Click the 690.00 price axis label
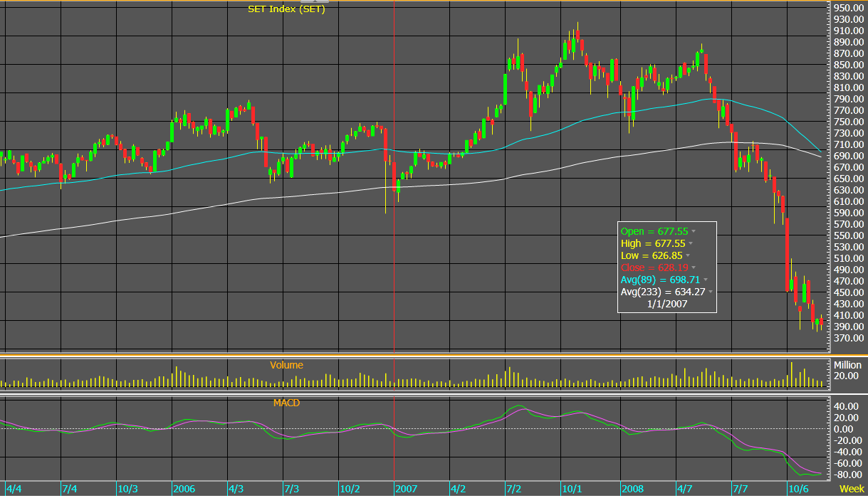Viewport: 868px width, 498px height. pos(848,156)
